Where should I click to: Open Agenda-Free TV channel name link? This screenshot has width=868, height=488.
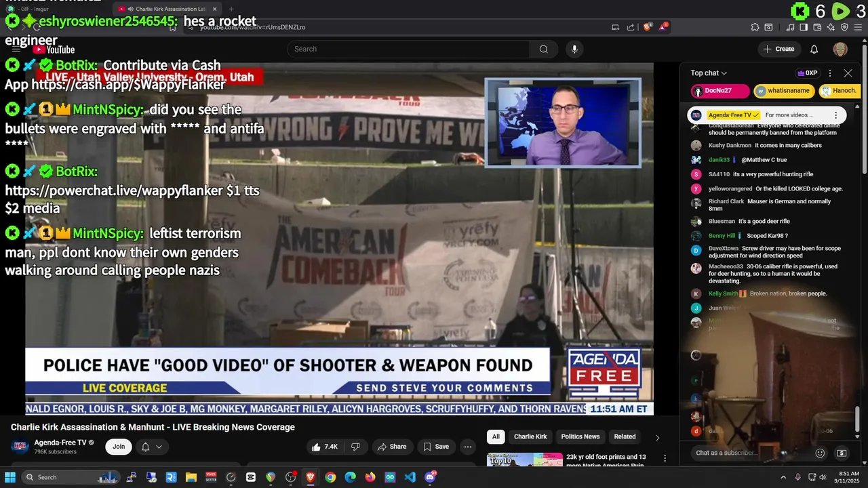pos(60,443)
